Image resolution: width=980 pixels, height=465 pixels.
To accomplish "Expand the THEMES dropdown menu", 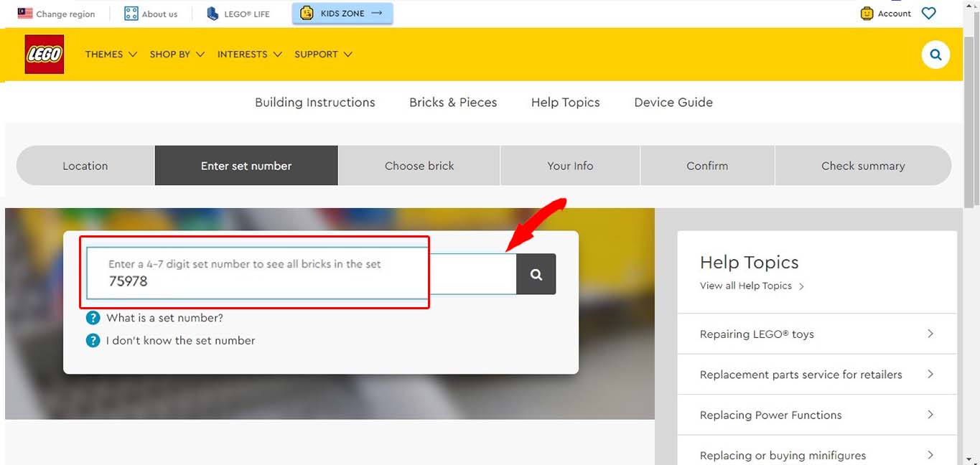I will click(x=111, y=55).
